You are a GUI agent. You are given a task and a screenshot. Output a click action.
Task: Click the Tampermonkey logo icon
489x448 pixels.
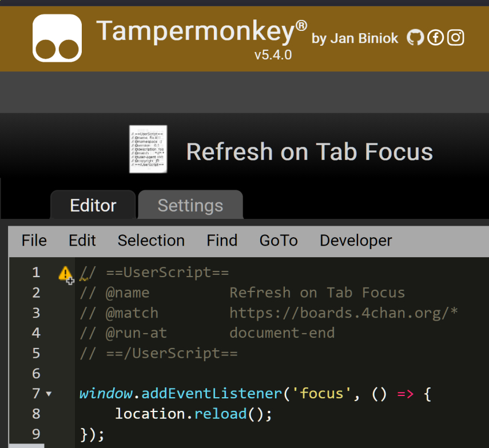pyautogui.click(x=57, y=38)
